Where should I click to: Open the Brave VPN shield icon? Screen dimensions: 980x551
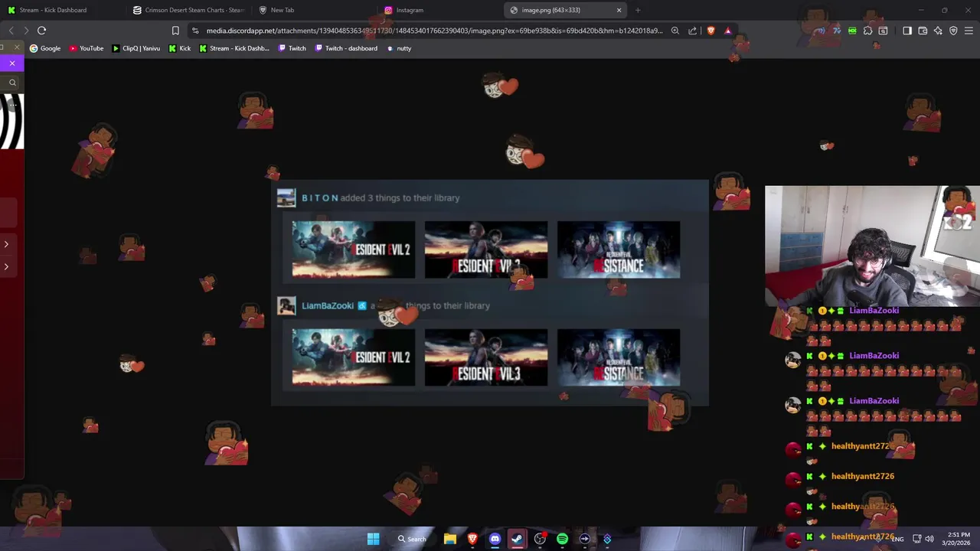(x=953, y=31)
